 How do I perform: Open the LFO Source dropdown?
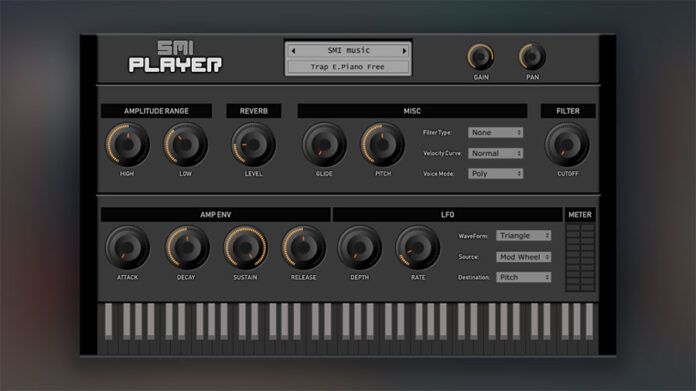pyautogui.click(x=524, y=257)
